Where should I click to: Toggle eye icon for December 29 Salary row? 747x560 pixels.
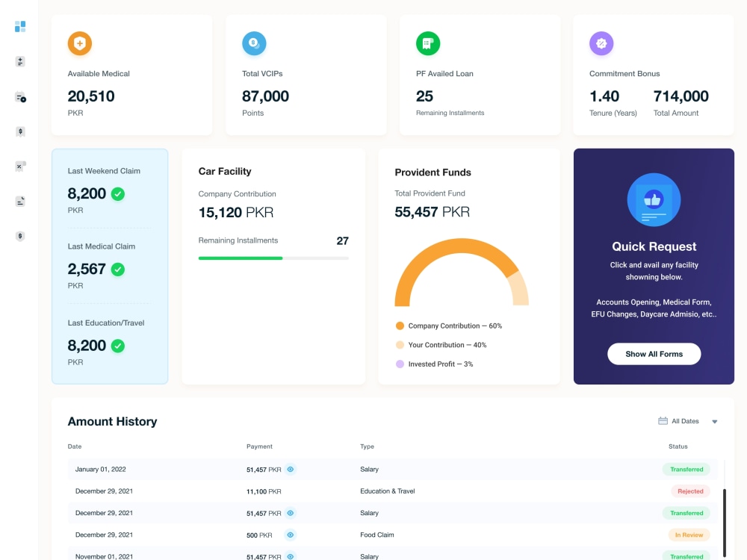pyautogui.click(x=290, y=513)
